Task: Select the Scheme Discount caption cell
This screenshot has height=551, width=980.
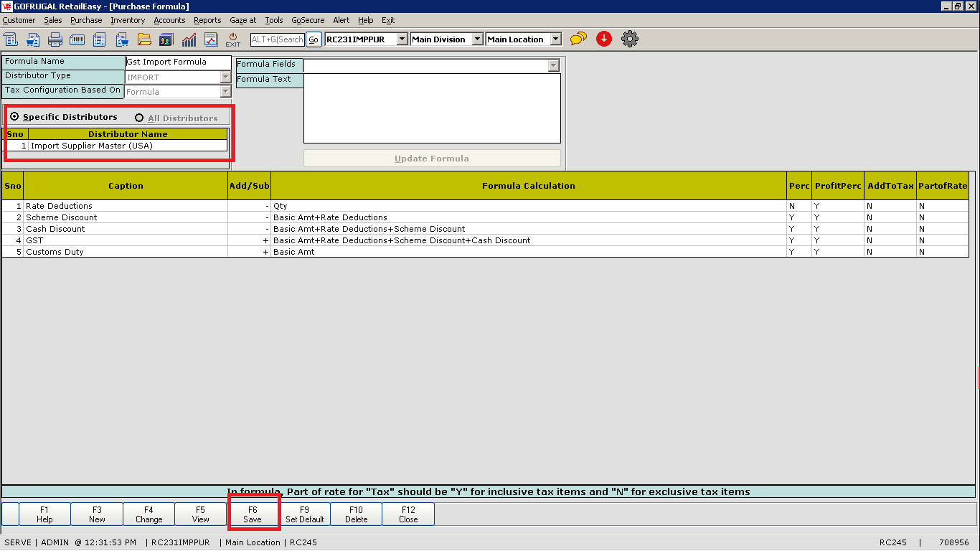Action: [x=126, y=217]
